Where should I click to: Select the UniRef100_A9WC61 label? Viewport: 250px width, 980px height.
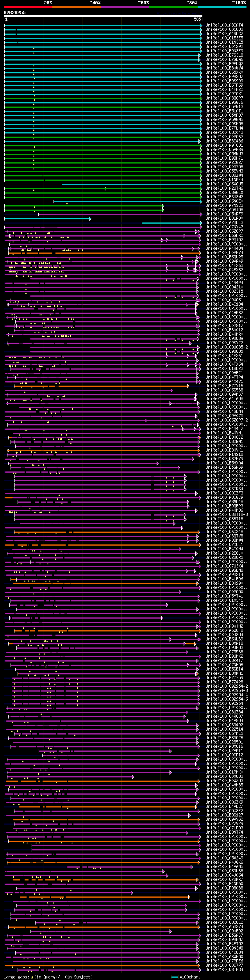(x=224, y=300)
